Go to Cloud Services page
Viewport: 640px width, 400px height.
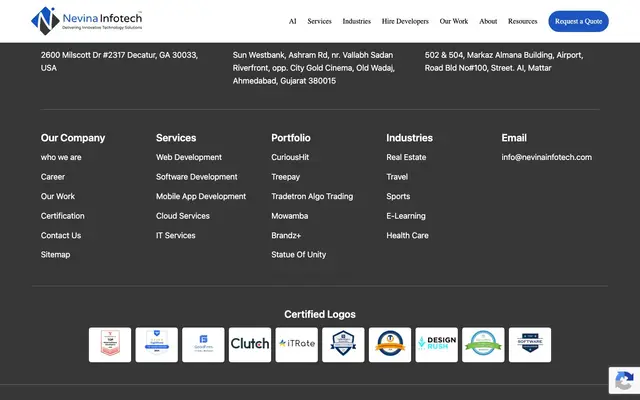183,216
